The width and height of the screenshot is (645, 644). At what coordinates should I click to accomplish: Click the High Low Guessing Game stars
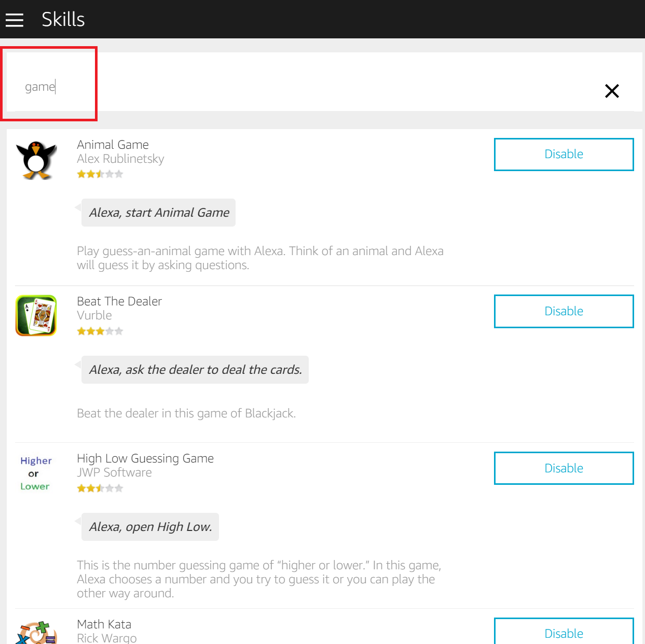100,488
